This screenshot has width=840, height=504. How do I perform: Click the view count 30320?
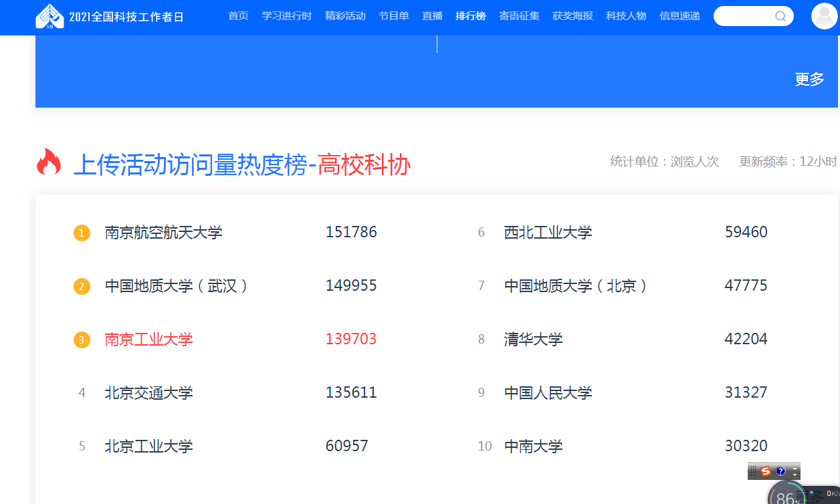pyautogui.click(x=746, y=447)
